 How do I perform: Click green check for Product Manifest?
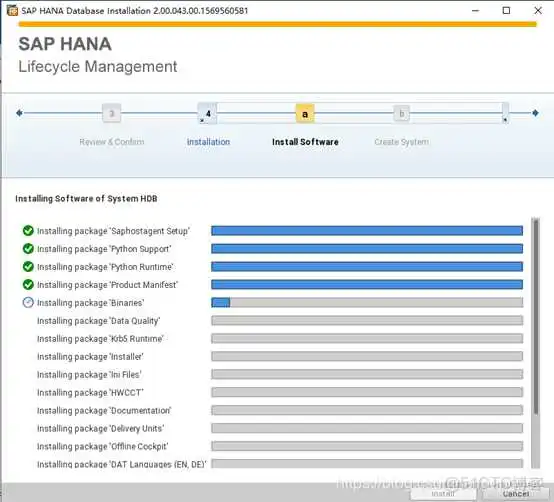[x=28, y=284]
